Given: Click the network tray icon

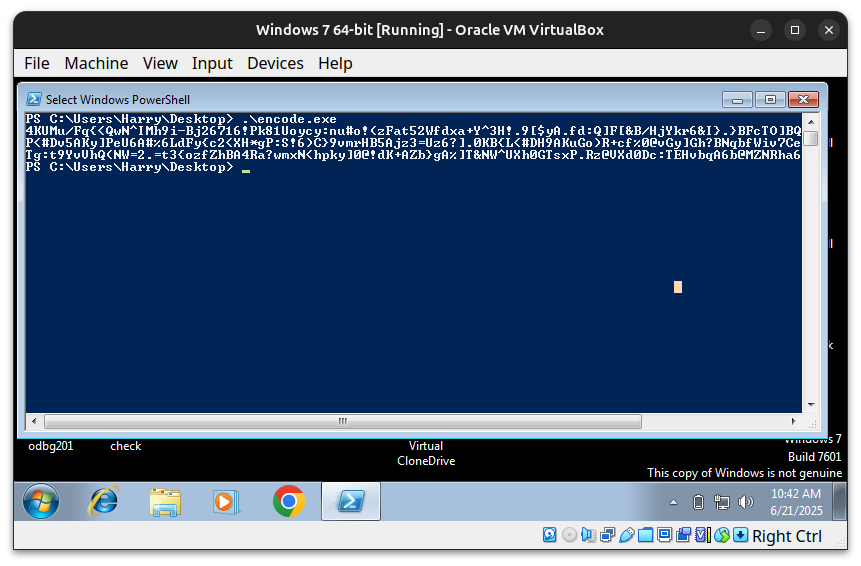Looking at the screenshot, I should [722, 502].
